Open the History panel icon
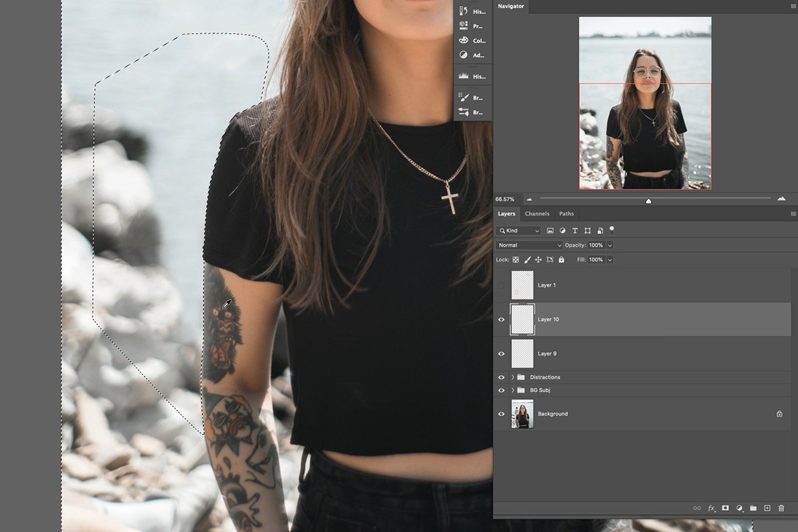 pos(464,11)
